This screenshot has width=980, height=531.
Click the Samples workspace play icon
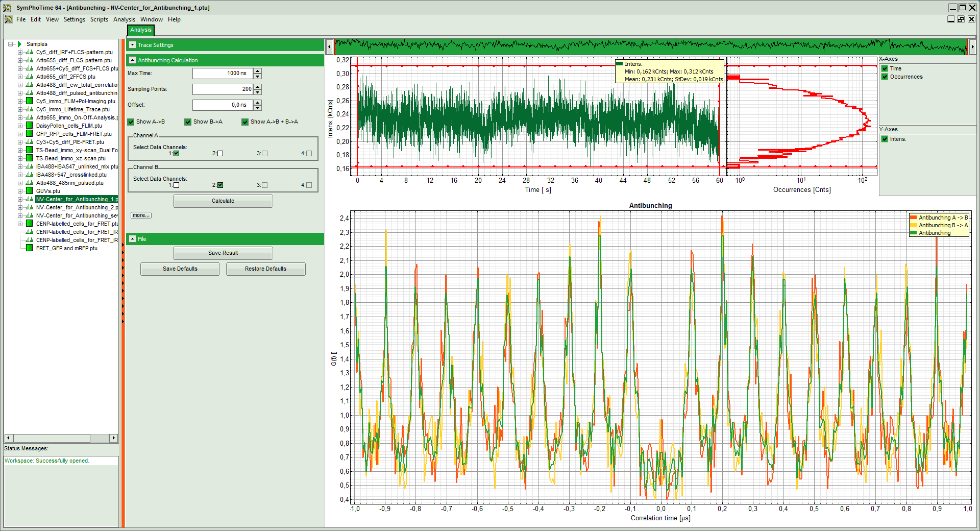point(20,44)
